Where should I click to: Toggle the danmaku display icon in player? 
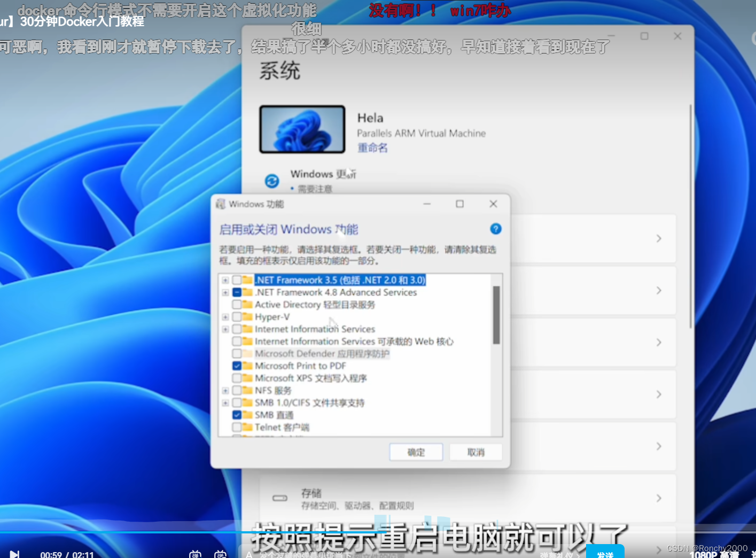pyautogui.click(x=196, y=554)
